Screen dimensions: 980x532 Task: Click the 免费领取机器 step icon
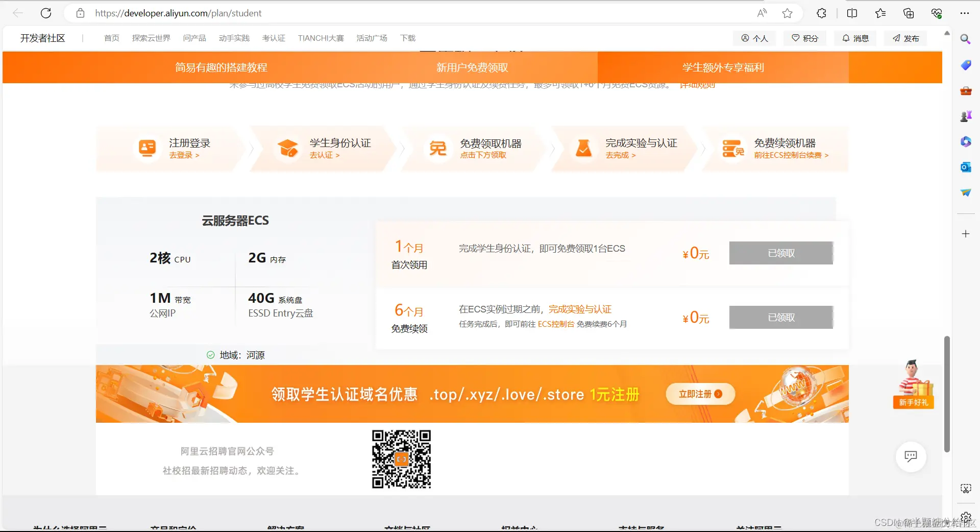437,148
